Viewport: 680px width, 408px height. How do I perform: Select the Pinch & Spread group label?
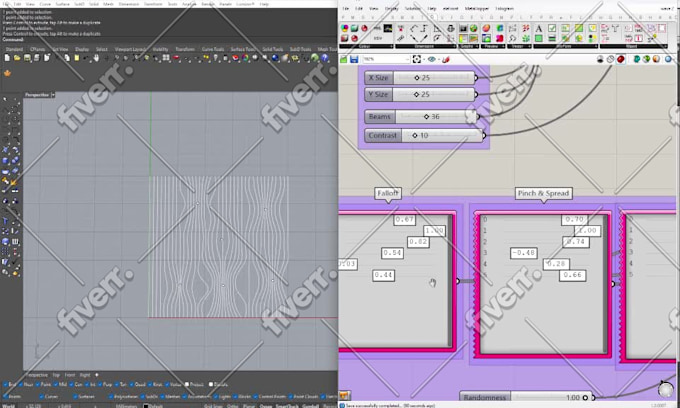pos(543,193)
